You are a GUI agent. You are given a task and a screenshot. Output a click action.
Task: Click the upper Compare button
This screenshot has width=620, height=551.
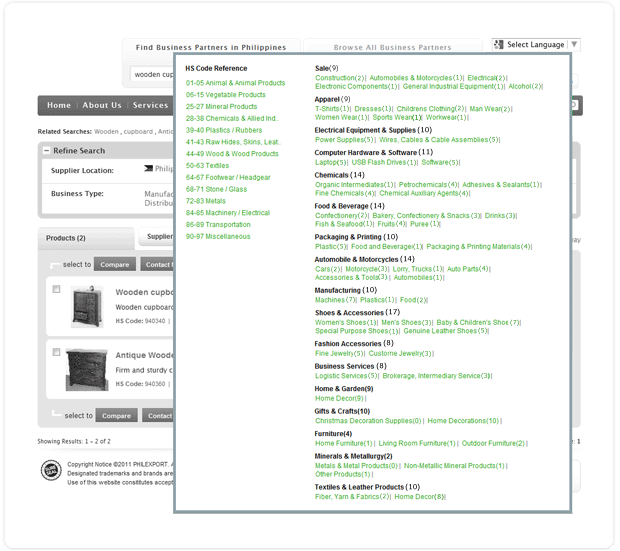click(x=115, y=264)
